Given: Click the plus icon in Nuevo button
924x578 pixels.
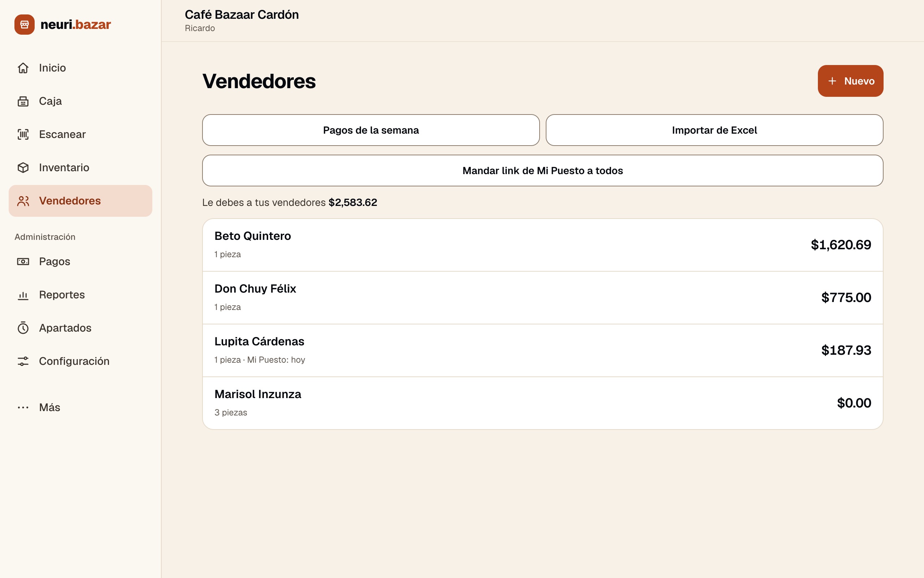Looking at the screenshot, I should click(x=832, y=81).
